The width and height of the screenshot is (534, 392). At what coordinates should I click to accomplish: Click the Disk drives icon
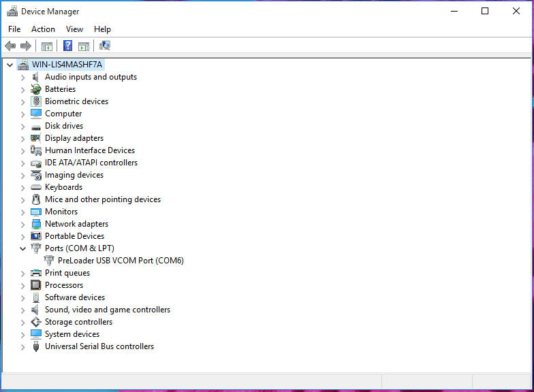click(36, 128)
